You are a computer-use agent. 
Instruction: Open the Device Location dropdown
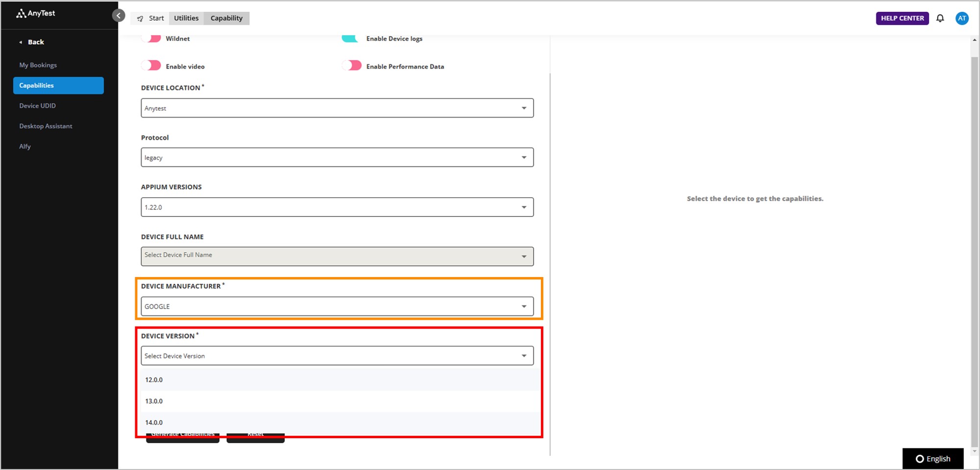(337, 108)
